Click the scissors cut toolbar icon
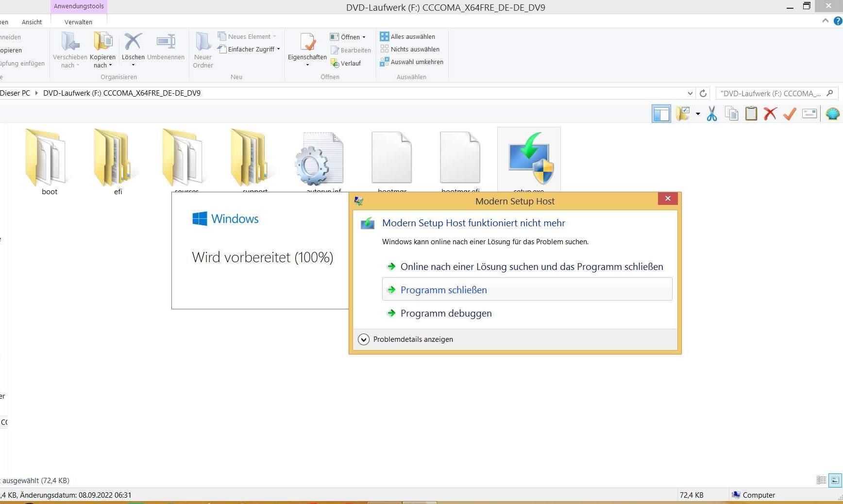Screen dimensions: 843x504 coord(712,114)
